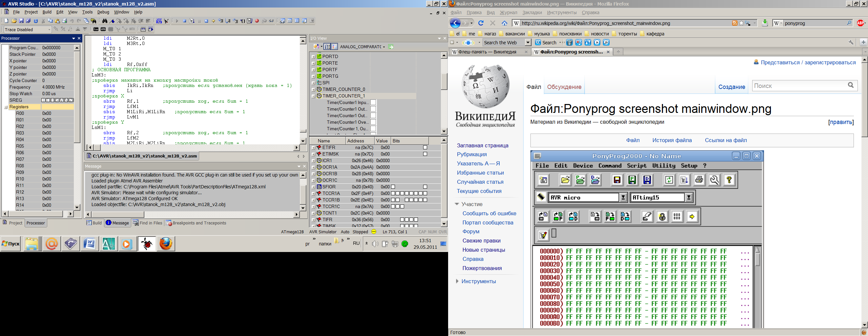Click the volume speaker icon in system tray
Image resolution: width=868 pixels, height=336 pixels.
375,244
